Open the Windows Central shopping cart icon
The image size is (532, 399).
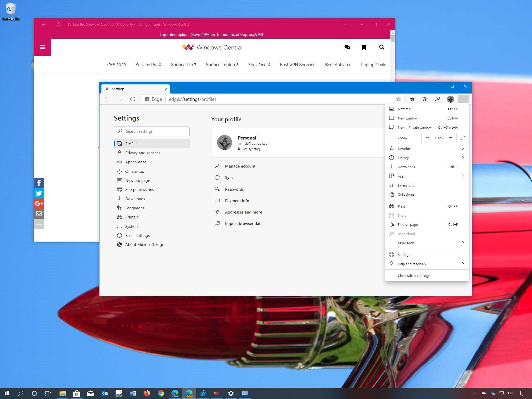tap(364, 47)
